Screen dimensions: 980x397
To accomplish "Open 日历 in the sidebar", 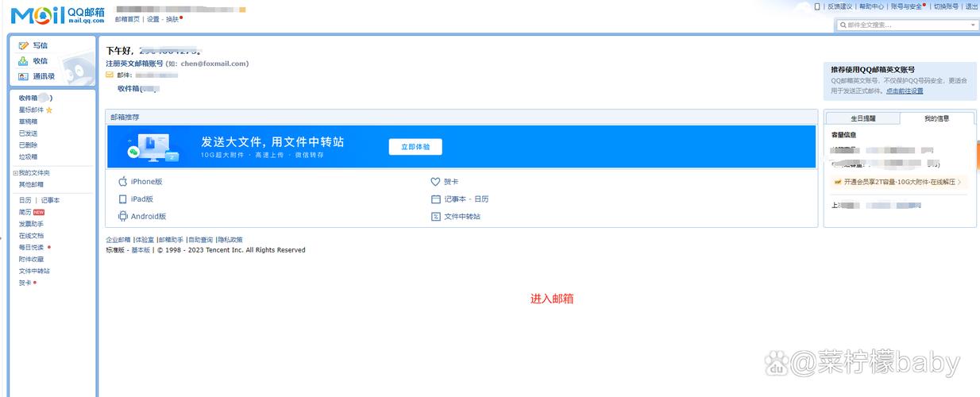I will click(25, 200).
